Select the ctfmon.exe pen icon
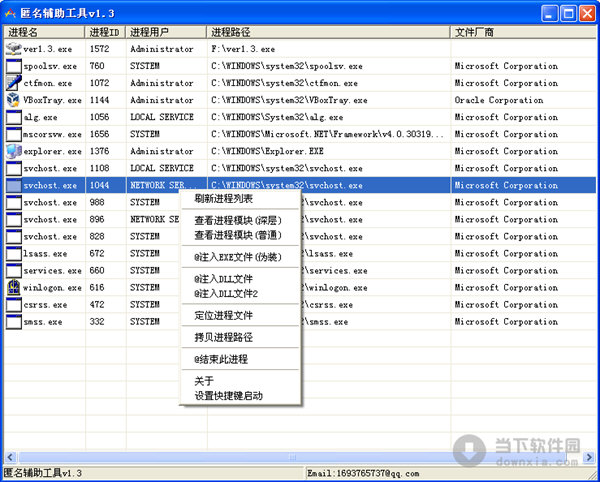The image size is (600, 482). (14, 83)
